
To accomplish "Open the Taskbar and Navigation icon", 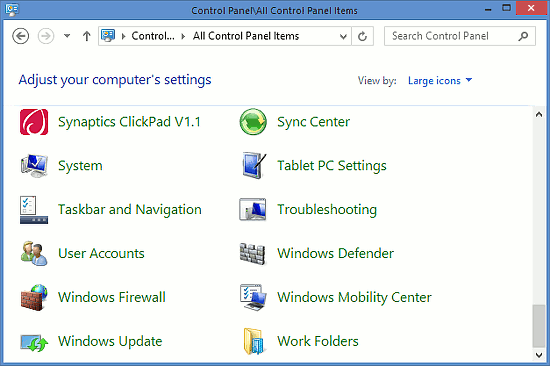I will pyautogui.click(x=34, y=209).
